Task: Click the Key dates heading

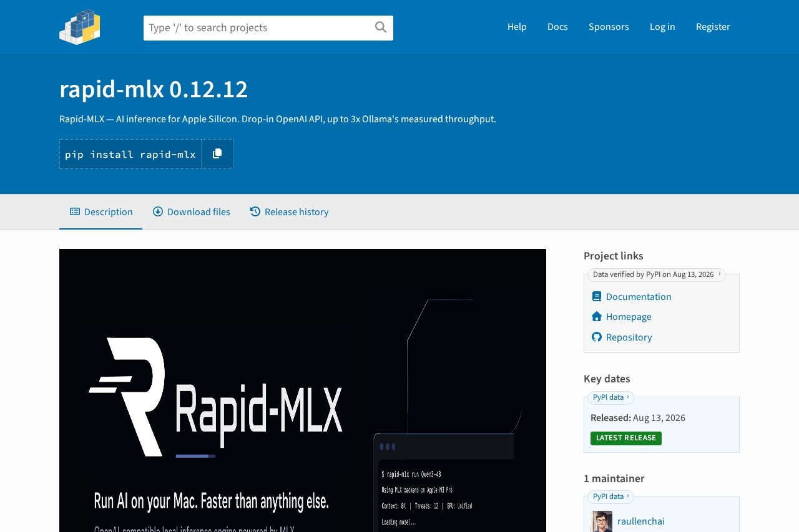Action: 607,379
